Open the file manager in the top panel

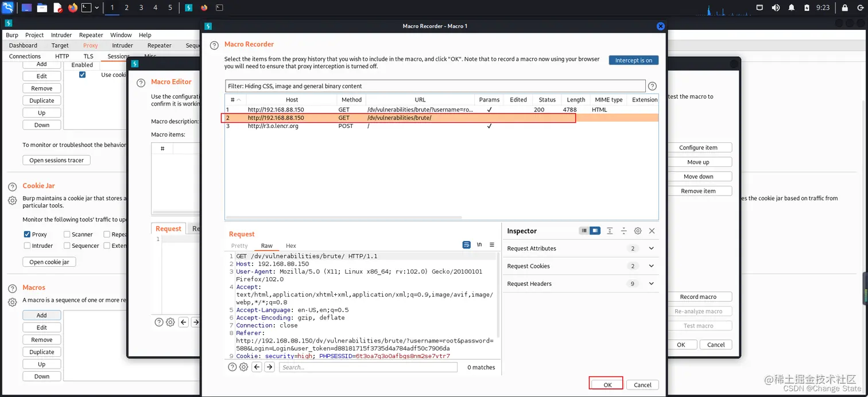tap(42, 8)
